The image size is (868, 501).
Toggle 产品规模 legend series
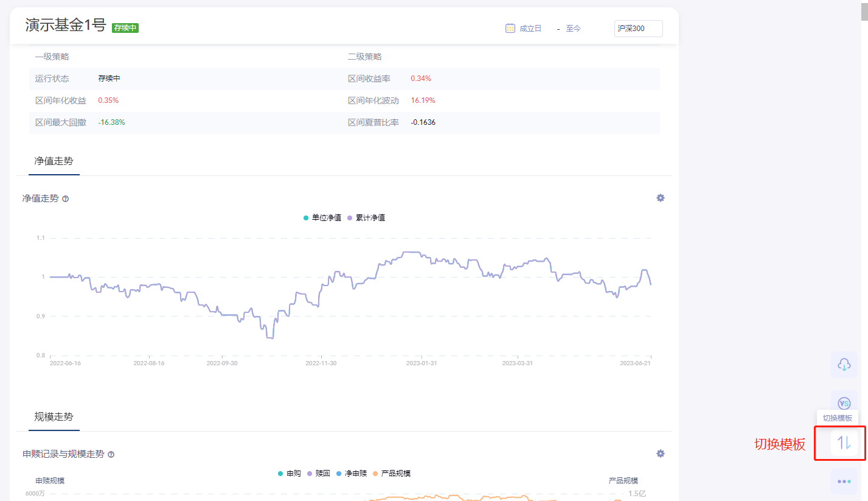tap(392, 473)
